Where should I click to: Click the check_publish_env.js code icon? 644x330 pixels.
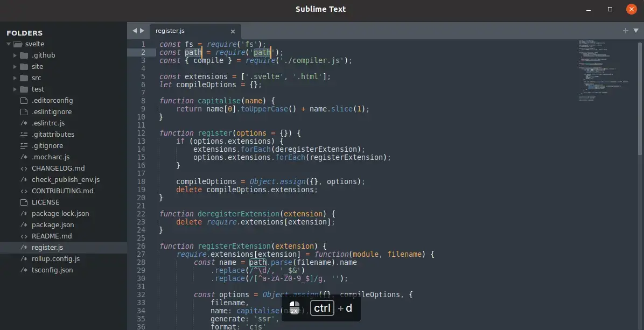[x=24, y=180]
